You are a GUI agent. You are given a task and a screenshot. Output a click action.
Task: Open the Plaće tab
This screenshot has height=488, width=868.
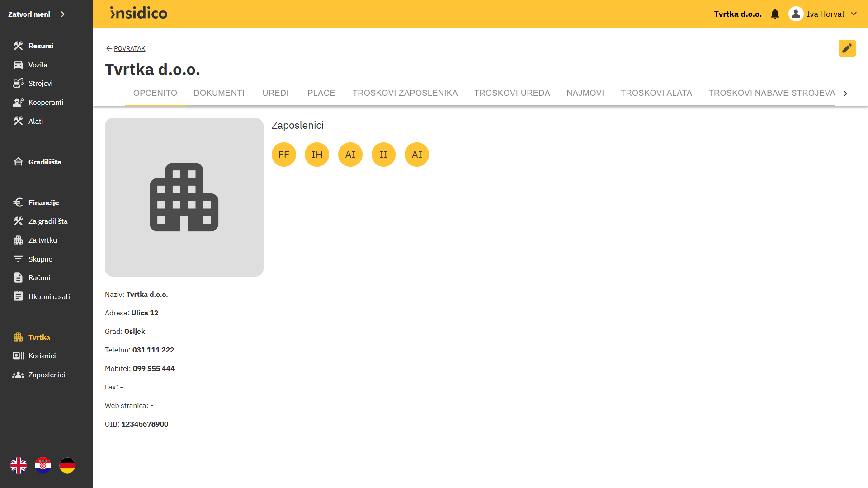point(321,93)
